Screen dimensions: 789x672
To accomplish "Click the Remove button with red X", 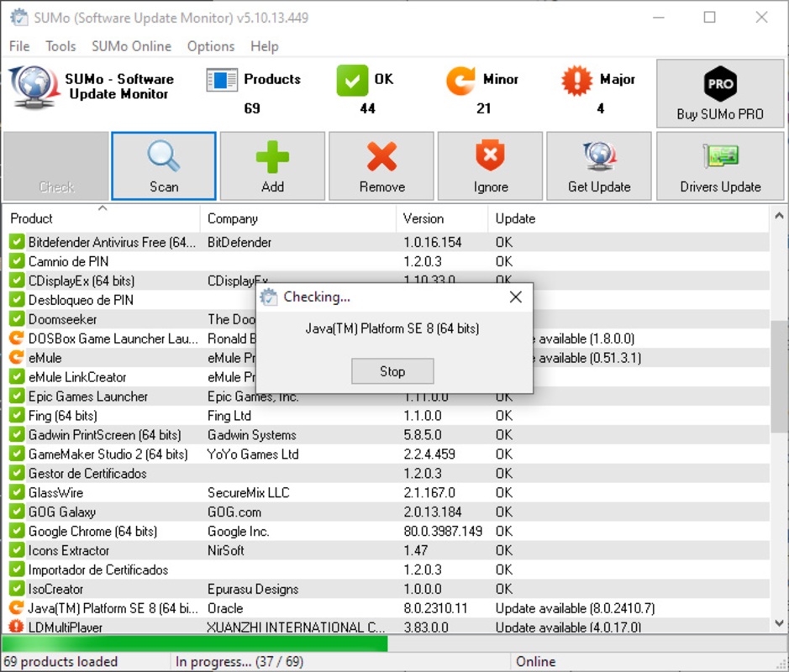I will (x=381, y=166).
